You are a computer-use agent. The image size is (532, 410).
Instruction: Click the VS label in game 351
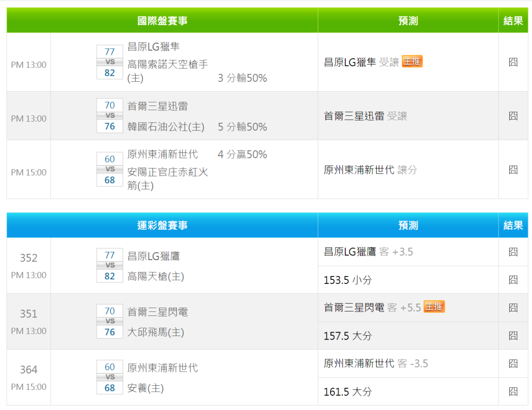click(110, 321)
